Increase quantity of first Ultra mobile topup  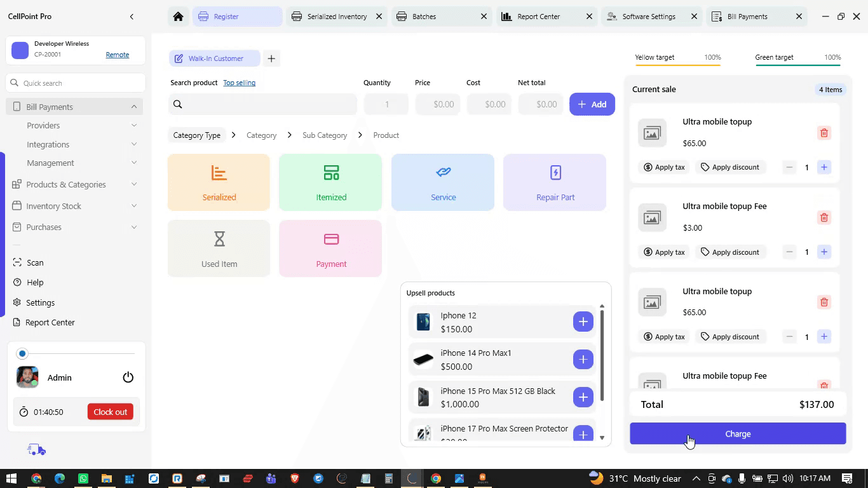[824, 167]
